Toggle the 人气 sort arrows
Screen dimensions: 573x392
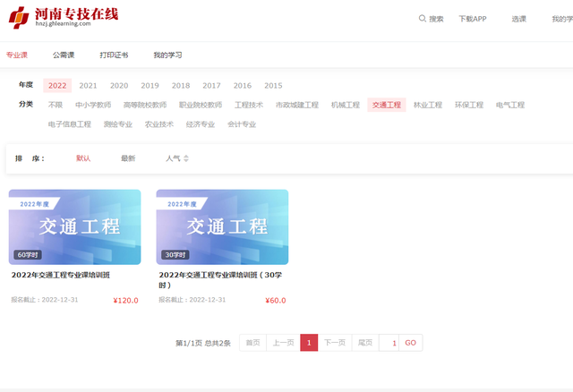click(x=186, y=158)
